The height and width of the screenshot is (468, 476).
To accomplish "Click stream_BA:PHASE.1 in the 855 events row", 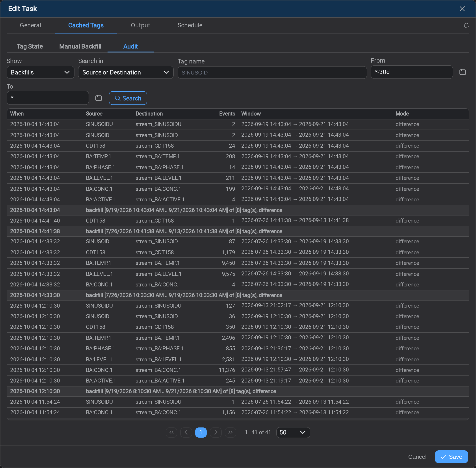I will click(159, 349).
